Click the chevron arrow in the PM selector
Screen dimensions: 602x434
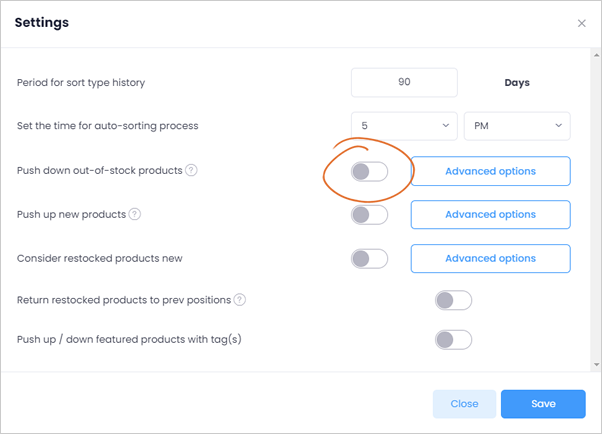558,126
